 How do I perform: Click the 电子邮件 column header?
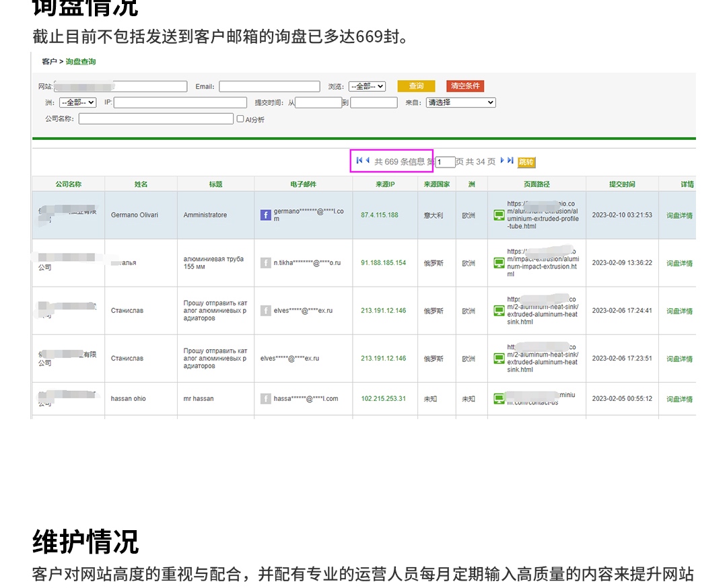tap(303, 184)
